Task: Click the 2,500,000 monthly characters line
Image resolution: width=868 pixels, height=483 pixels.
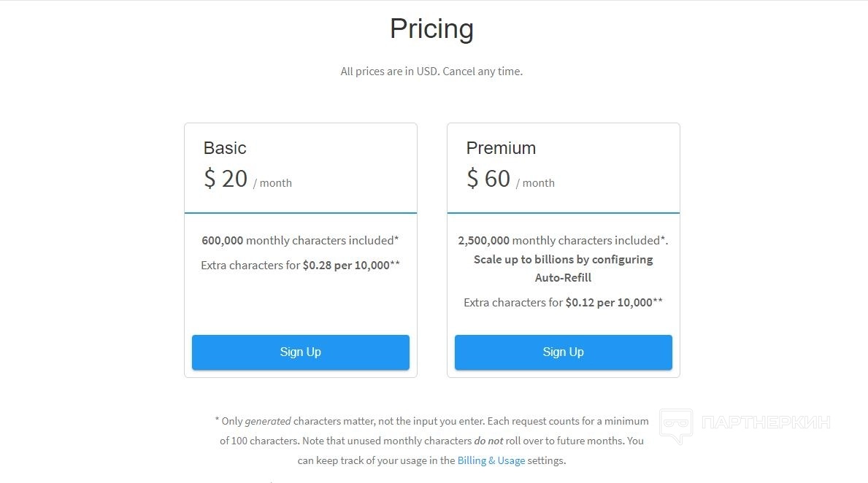Action: point(563,240)
